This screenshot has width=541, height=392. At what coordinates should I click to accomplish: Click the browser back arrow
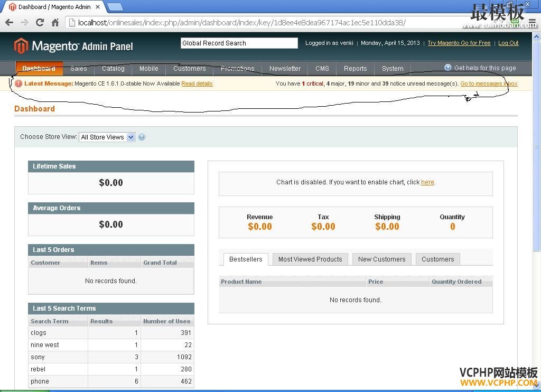[x=10, y=23]
